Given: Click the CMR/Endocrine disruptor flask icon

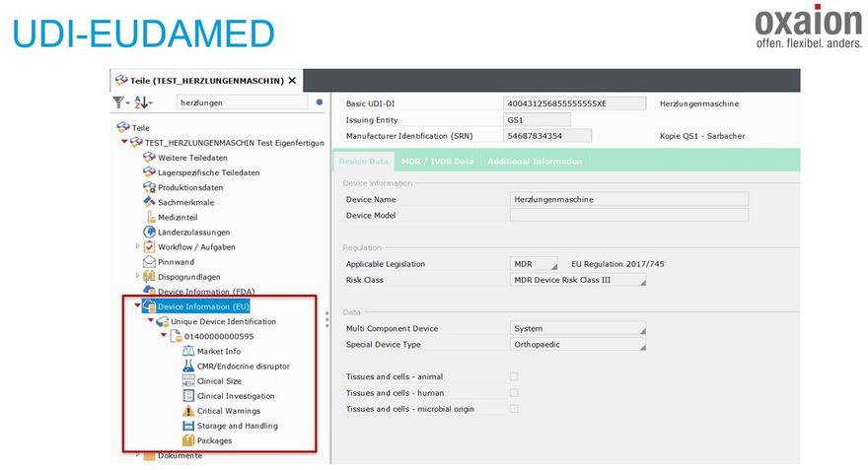Looking at the screenshot, I should pos(188,366).
